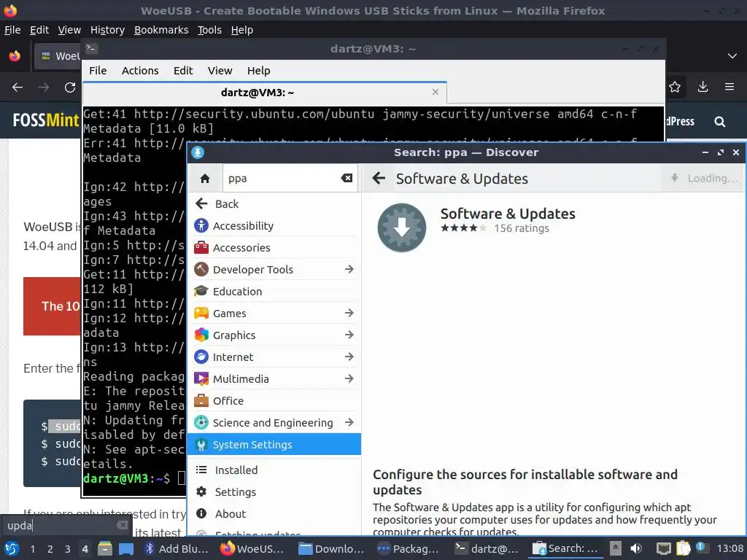747x560 pixels.
Task: Open Firefox Bookmarks menu
Action: pyautogui.click(x=161, y=30)
